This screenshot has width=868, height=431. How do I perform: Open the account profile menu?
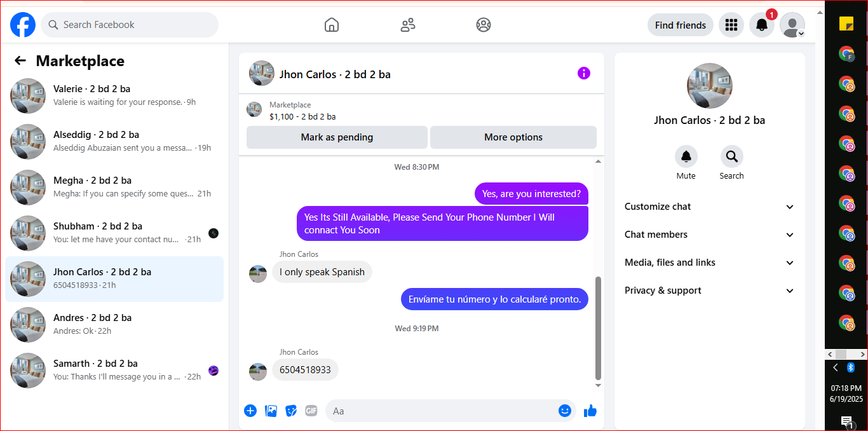click(x=792, y=25)
